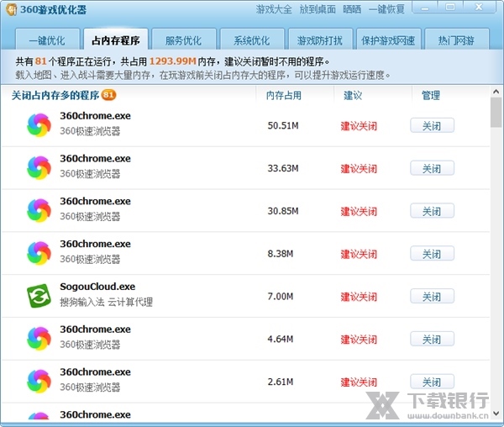Close the 30.85M 360chrome.exe process
This screenshot has height=427, width=504.
(x=432, y=211)
